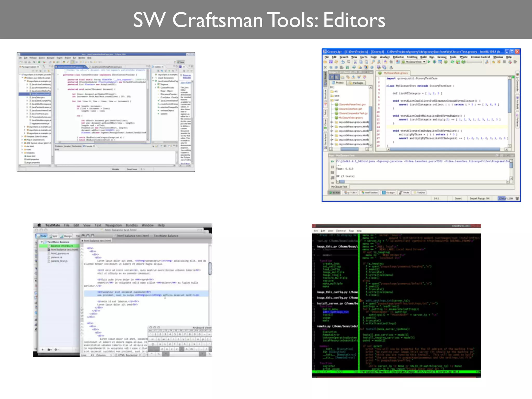This screenshot has width=532, height=399.
Task: Click the Find magnifier icon in IntelliJ toolbar
Action: click(x=373, y=62)
